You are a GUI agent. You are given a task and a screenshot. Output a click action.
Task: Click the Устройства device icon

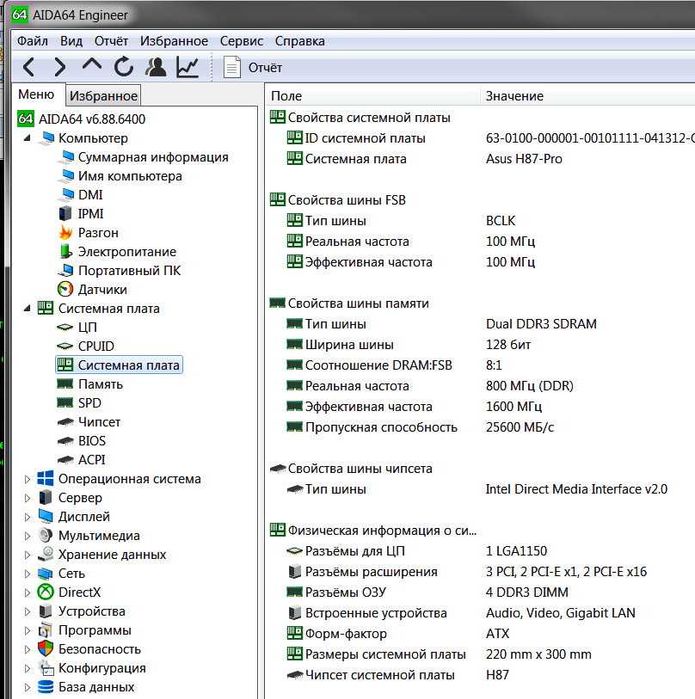click(45, 611)
